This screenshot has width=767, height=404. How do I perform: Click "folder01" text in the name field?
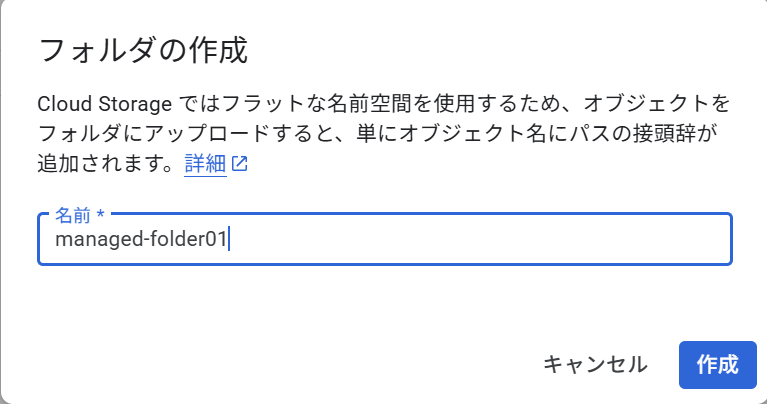pos(194,240)
